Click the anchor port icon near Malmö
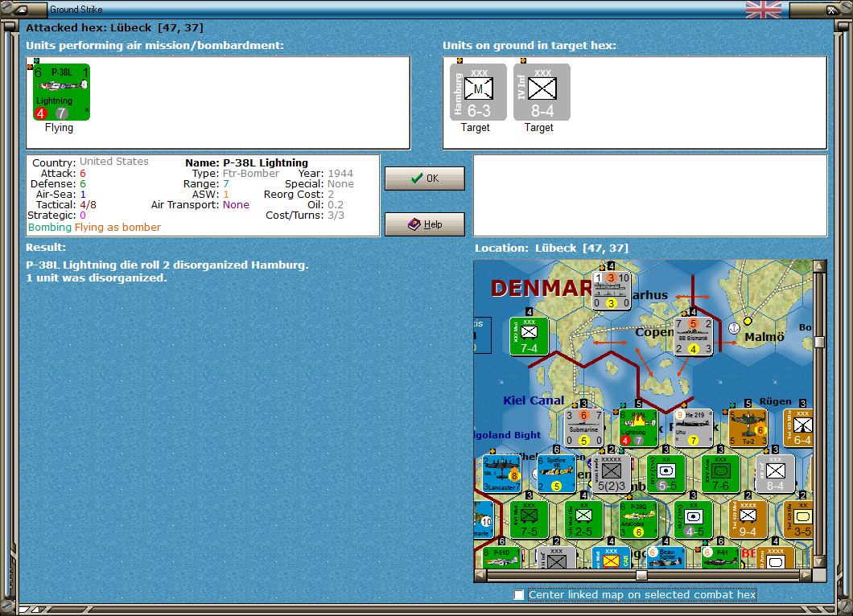This screenshot has height=616, width=853. tap(735, 328)
